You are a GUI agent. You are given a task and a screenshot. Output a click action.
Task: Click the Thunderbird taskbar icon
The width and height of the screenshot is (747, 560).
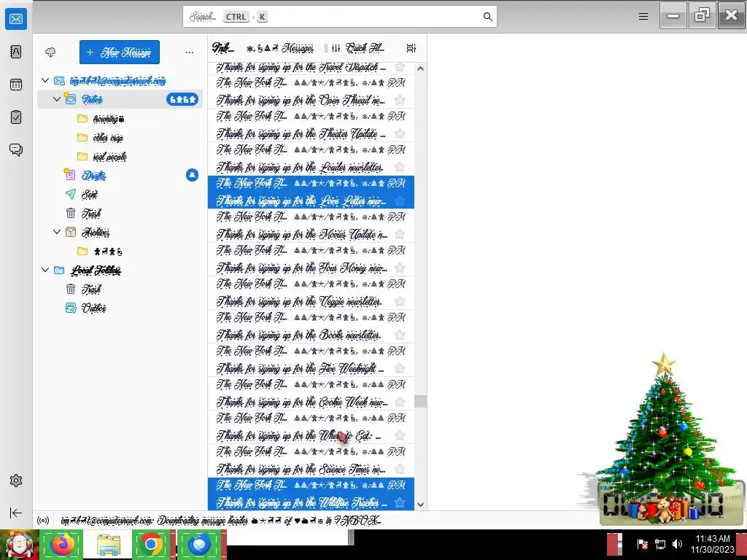(x=199, y=544)
